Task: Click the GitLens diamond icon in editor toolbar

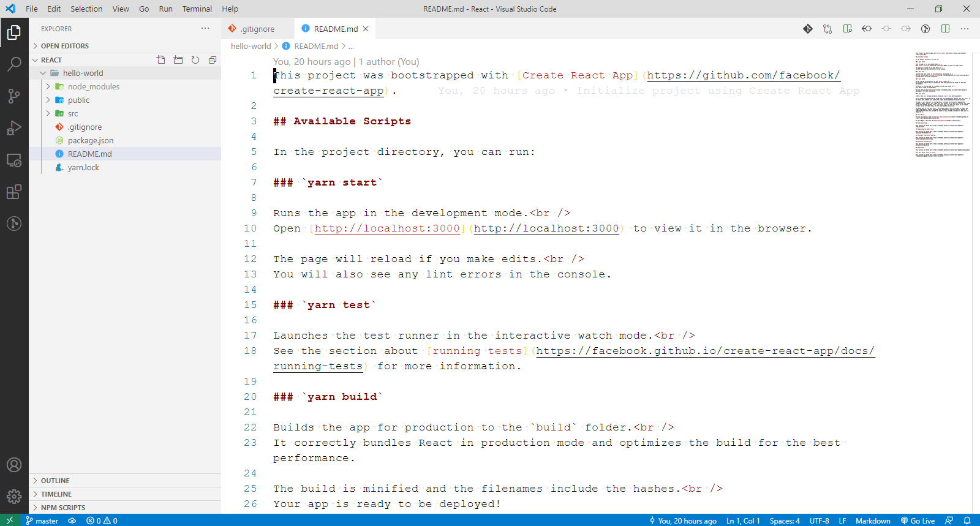Action: click(x=808, y=29)
